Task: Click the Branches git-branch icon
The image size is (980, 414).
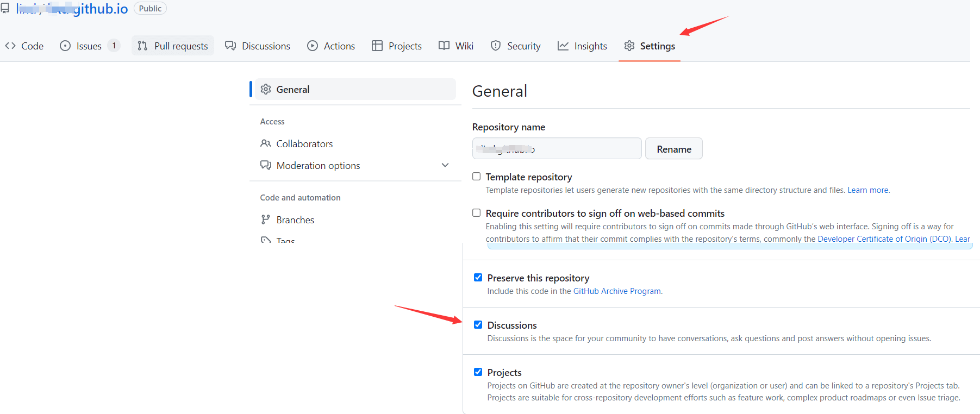Action: click(x=265, y=219)
